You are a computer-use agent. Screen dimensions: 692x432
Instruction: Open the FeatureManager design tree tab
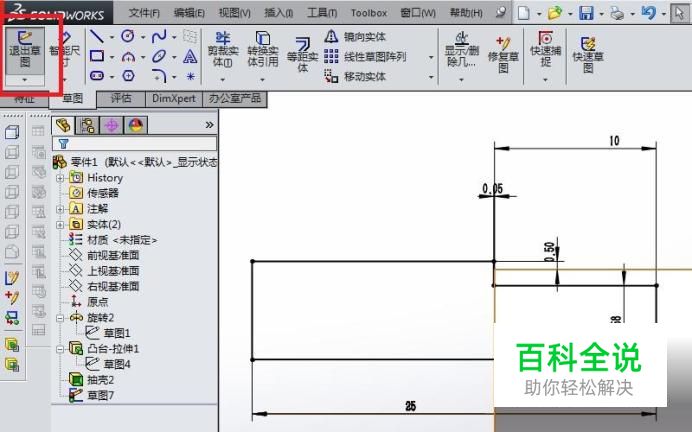coord(63,125)
